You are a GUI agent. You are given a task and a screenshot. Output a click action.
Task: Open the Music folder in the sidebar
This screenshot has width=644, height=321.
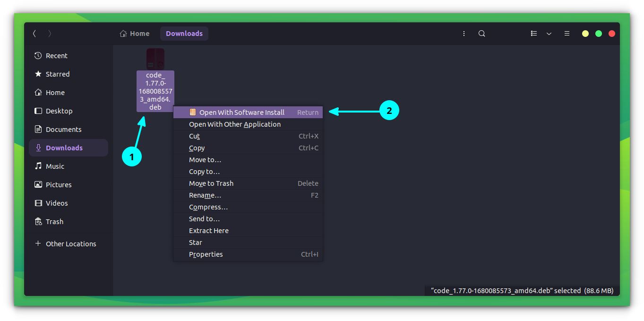coord(55,166)
